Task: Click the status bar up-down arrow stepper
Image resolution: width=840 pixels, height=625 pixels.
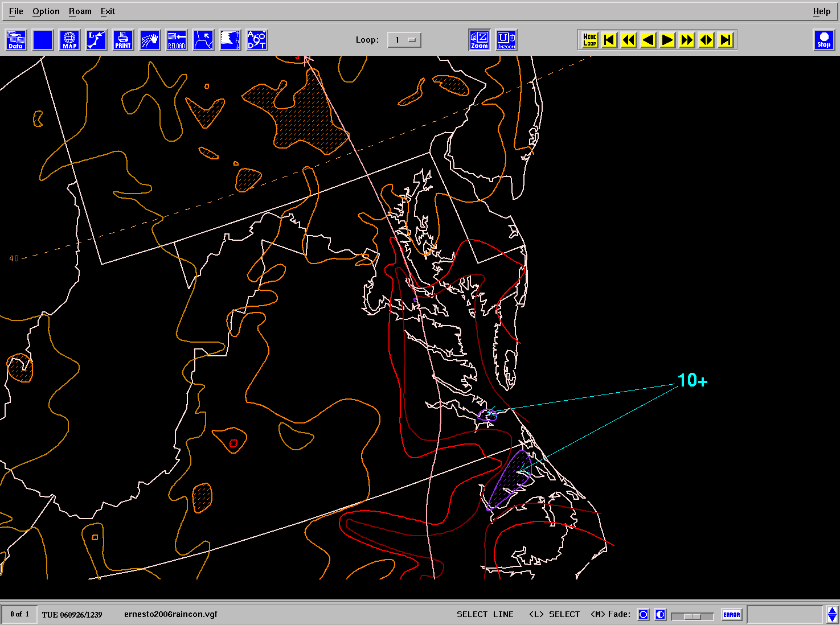Action: (832, 615)
